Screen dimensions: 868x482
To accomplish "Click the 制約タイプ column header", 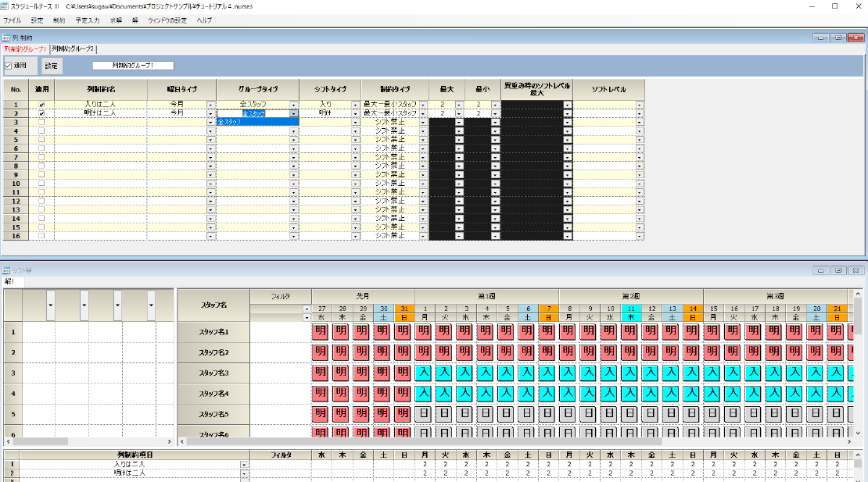I will pos(395,89).
